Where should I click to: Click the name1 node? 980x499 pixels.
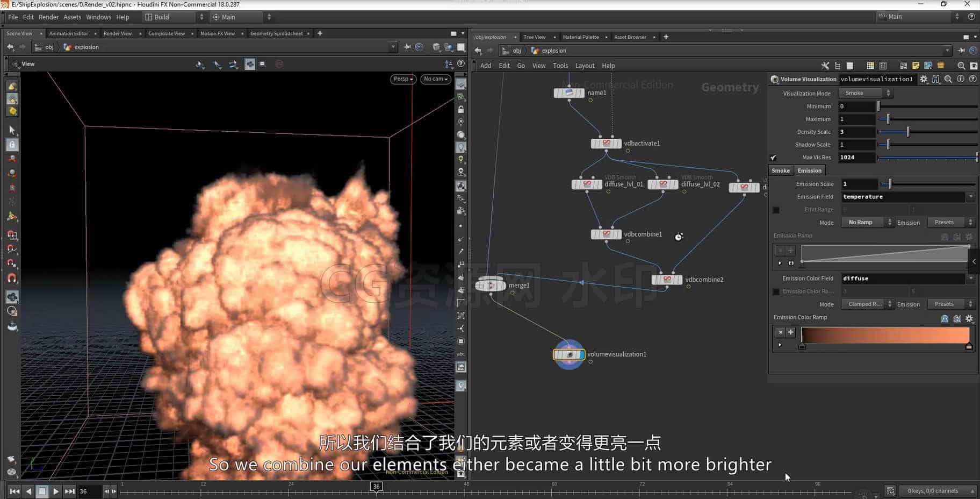tap(569, 93)
